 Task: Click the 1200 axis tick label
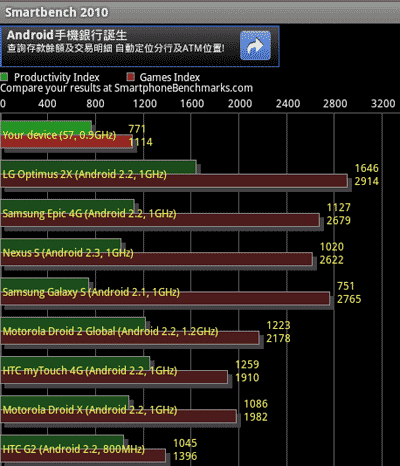pyautogui.click(x=145, y=103)
